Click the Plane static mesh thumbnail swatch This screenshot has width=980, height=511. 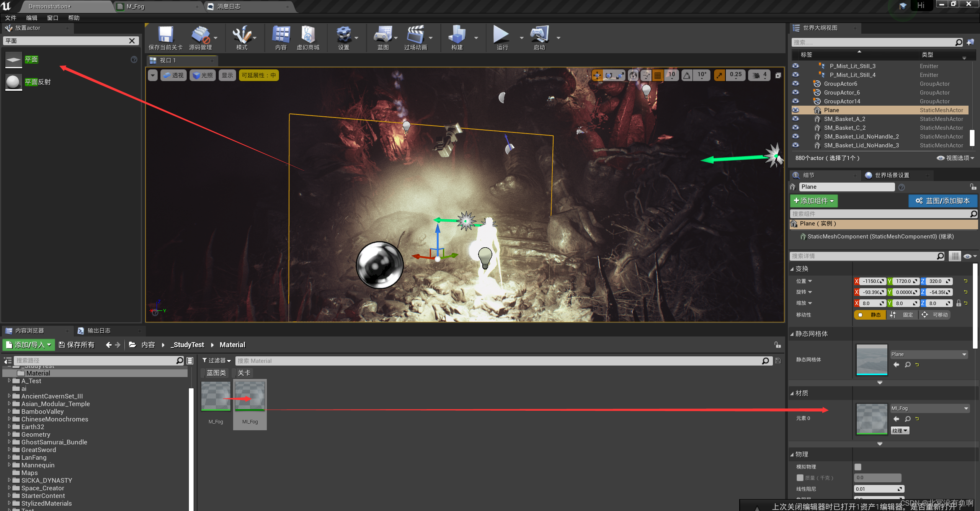tap(872, 359)
